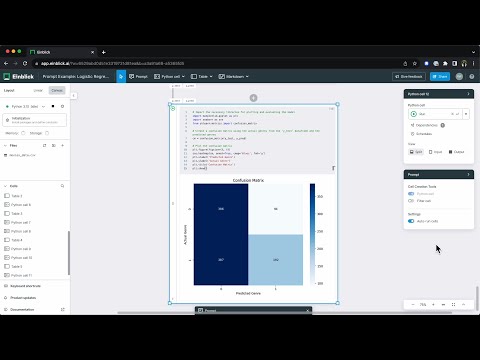
Task: Click the Files open-external icon
Action: pyautogui.click(x=45, y=145)
